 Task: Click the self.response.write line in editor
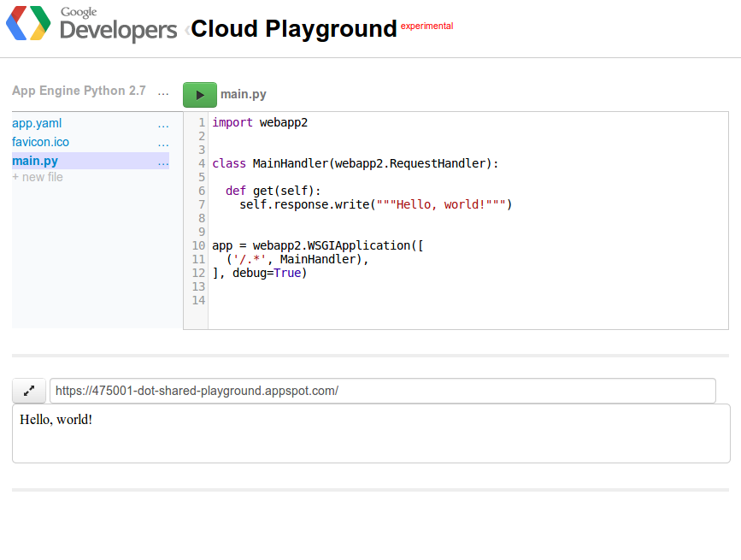coord(376,205)
